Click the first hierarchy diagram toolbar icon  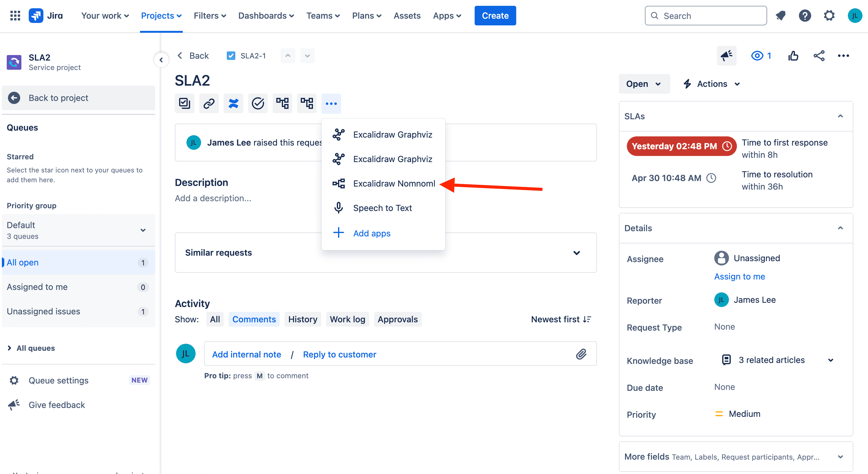tap(282, 103)
